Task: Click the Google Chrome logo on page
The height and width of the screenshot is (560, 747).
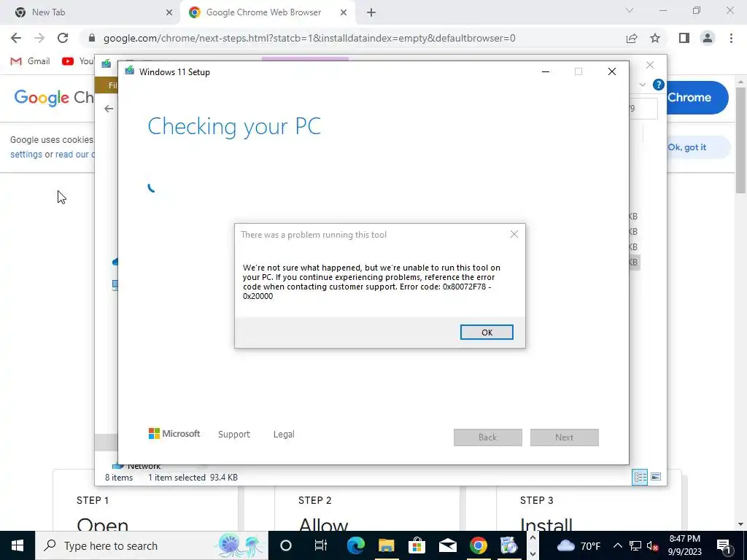Action: tap(54, 98)
